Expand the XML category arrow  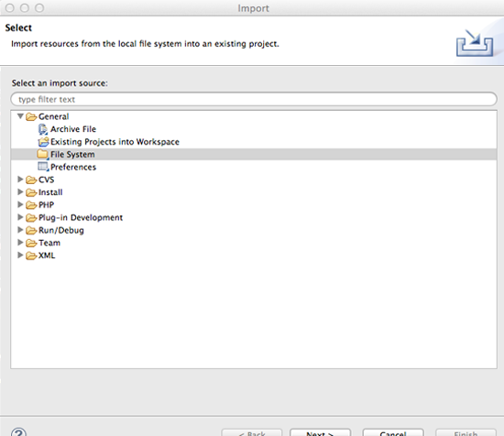point(20,256)
